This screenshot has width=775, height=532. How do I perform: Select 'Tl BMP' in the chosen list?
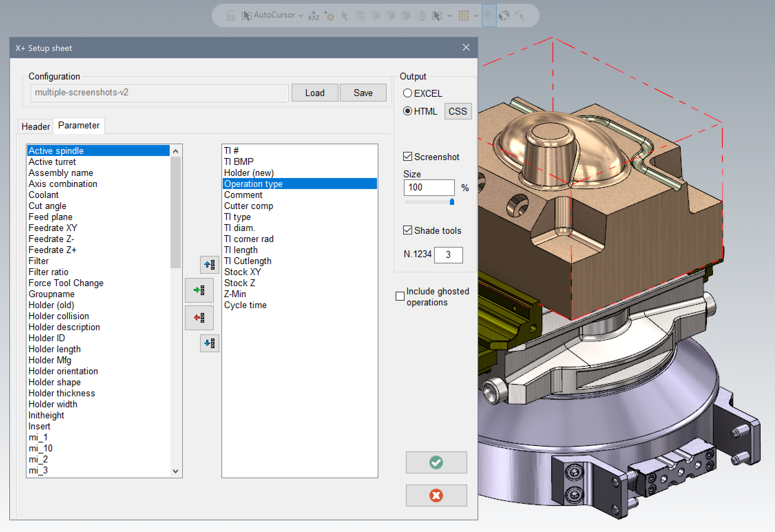click(x=300, y=161)
